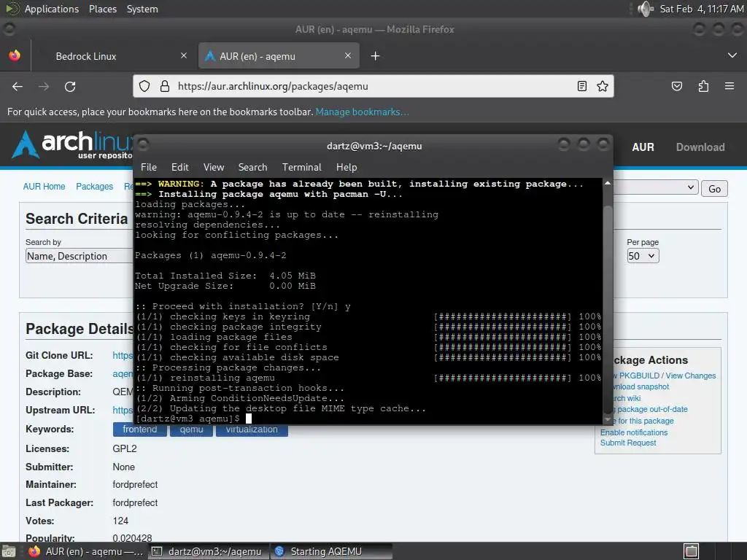The height and width of the screenshot is (560, 747).
Task: Open the terminal Help menu
Action: 347,167
